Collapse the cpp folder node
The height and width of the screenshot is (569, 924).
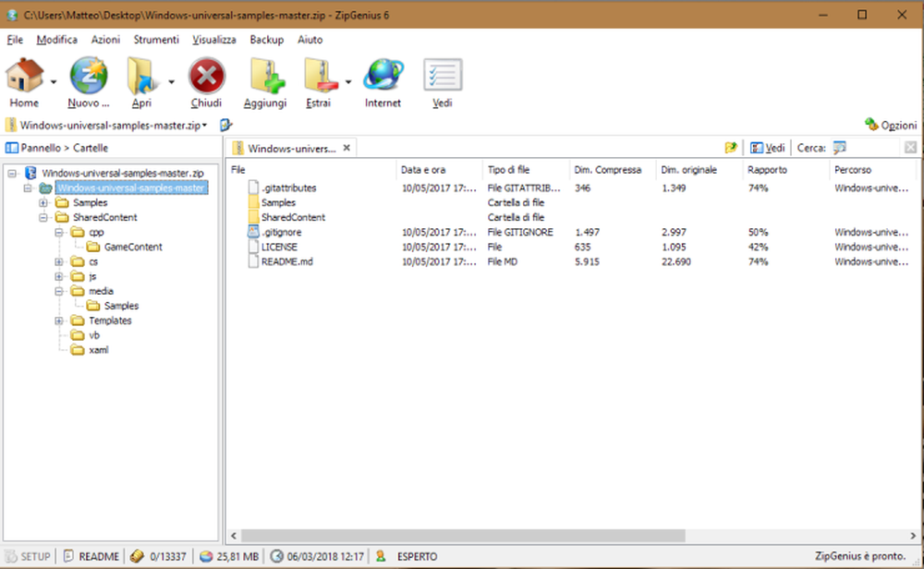[59, 232]
